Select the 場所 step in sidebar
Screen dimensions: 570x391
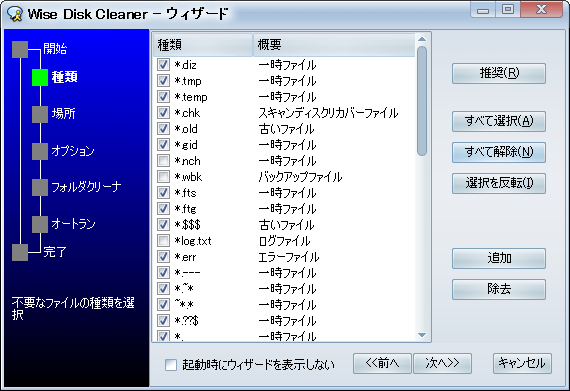click(40, 114)
